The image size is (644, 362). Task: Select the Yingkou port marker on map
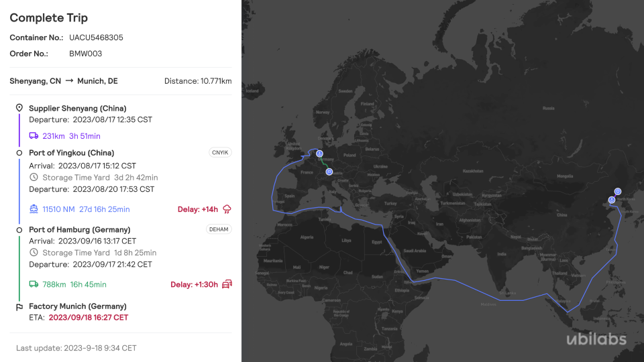(x=612, y=200)
